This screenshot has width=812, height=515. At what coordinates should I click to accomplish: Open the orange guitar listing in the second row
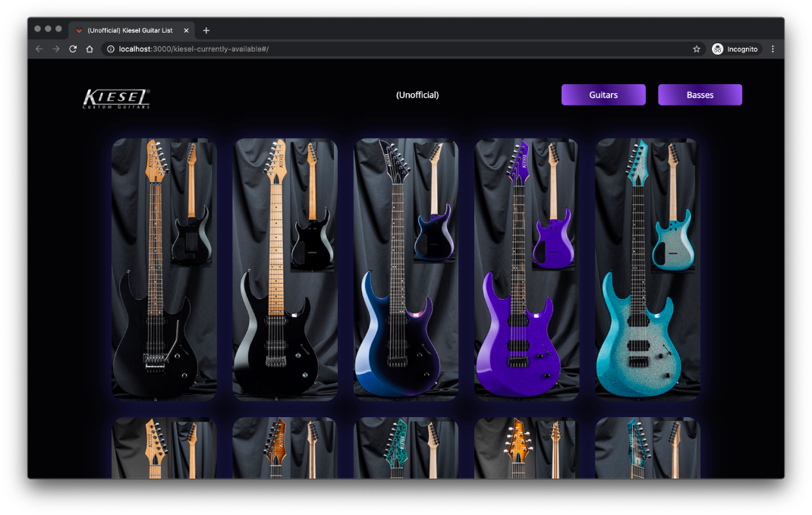click(285, 447)
